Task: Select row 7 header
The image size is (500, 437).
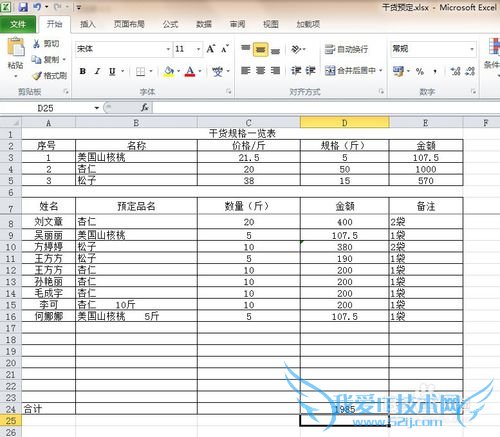Action: click(11, 207)
